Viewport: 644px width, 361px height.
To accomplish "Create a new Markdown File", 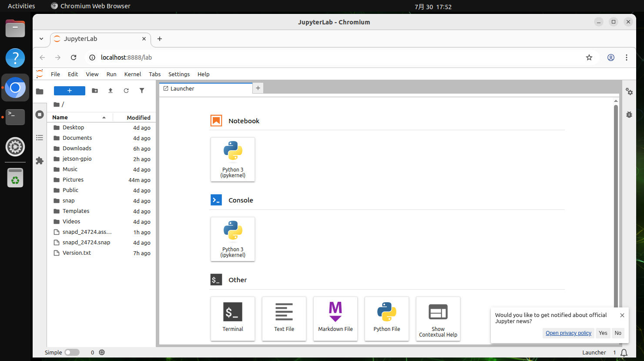I will 335,319.
